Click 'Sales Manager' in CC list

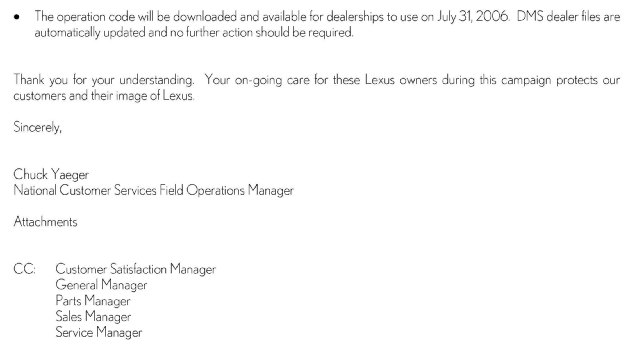coord(93,317)
